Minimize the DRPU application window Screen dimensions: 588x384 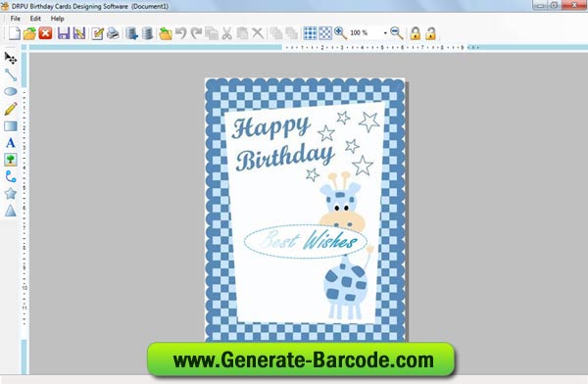pos(541,5)
